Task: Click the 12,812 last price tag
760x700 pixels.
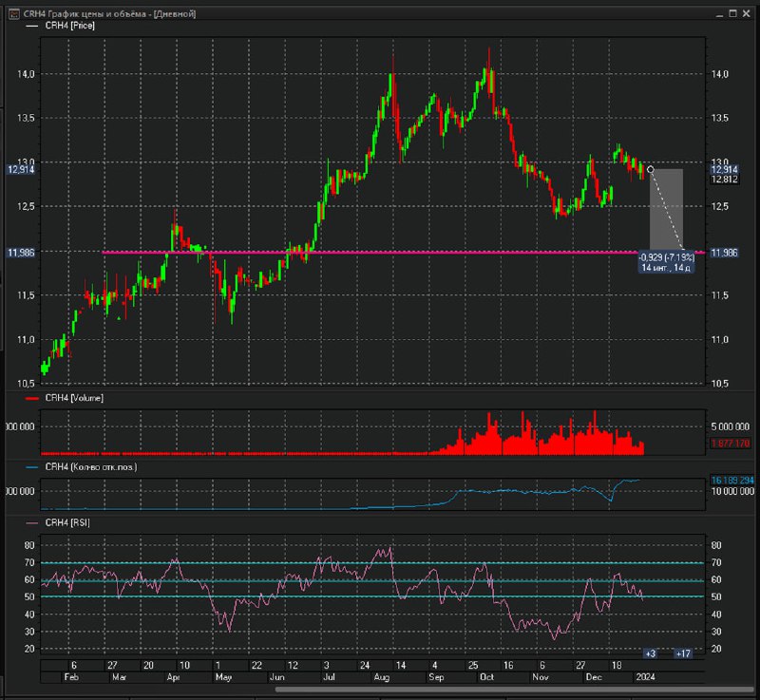Action: pos(724,180)
